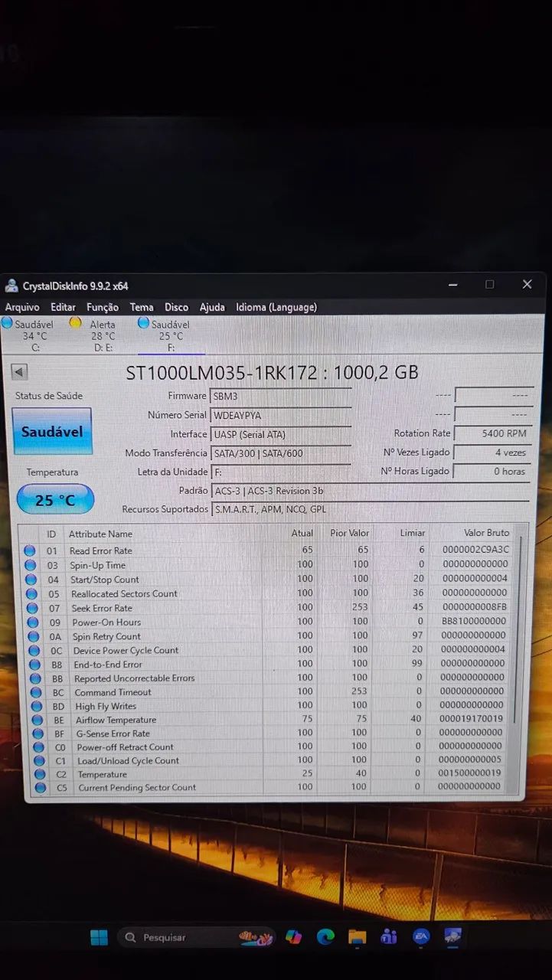552x980 pixels.
Task: Select the Saudável C: drive status circle
Action: 7,323
